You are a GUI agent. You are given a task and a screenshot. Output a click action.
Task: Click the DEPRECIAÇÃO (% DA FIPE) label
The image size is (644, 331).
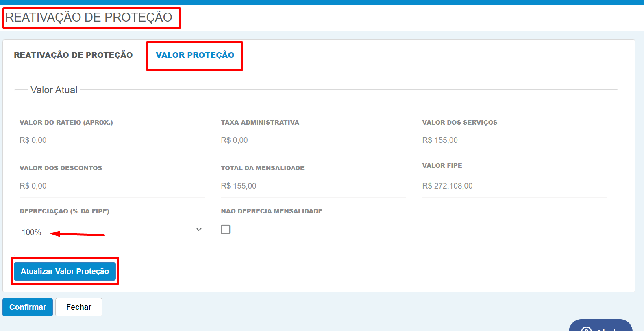[x=64, y=211]
